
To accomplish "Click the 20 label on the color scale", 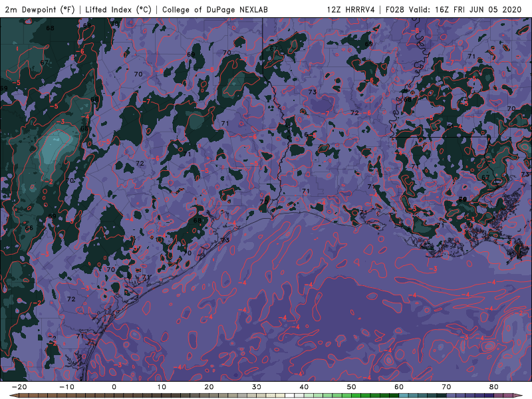I will [x=209, y=387].
